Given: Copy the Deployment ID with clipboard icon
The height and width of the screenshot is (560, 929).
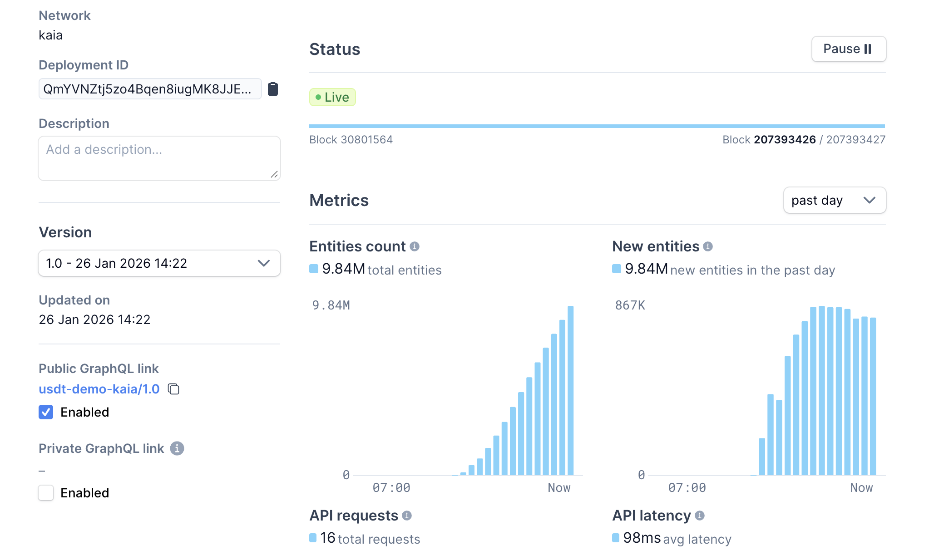Looking at the screenshot, I should 272,89.
